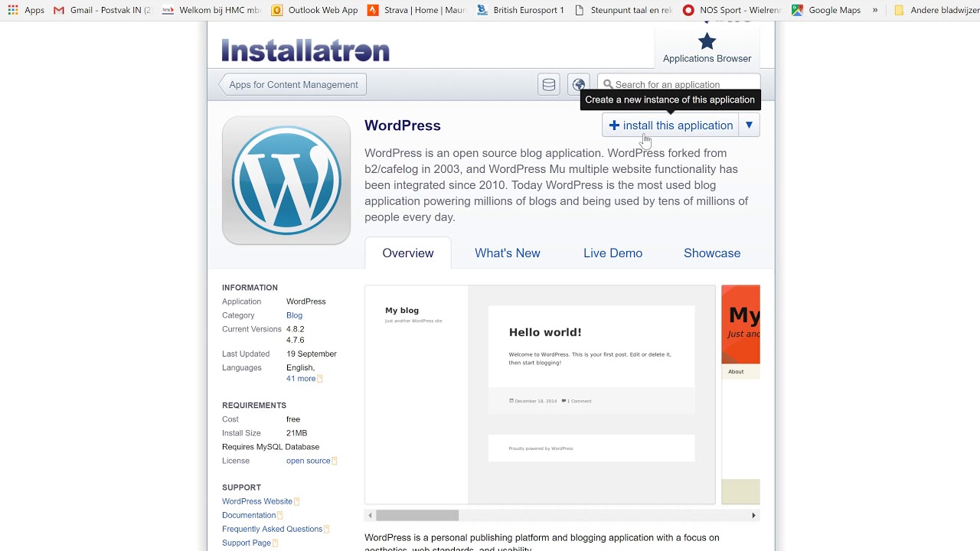Click the screenshot carousel scrollbar thumb

click(x=417, y=516)
